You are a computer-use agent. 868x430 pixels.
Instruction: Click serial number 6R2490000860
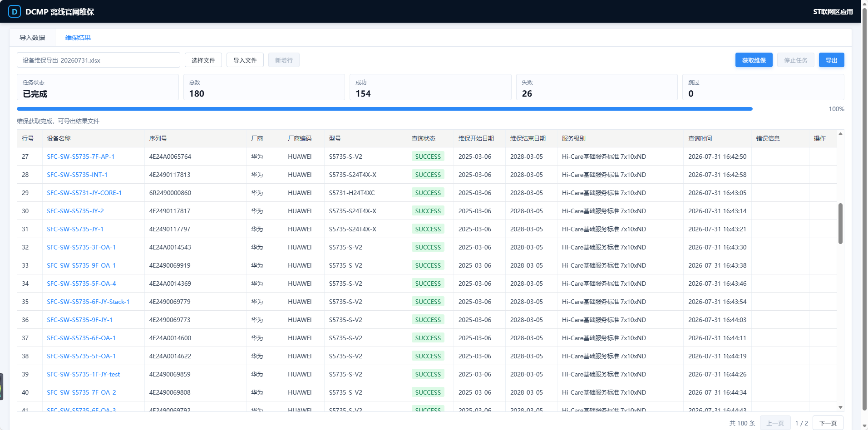(170, 193)
